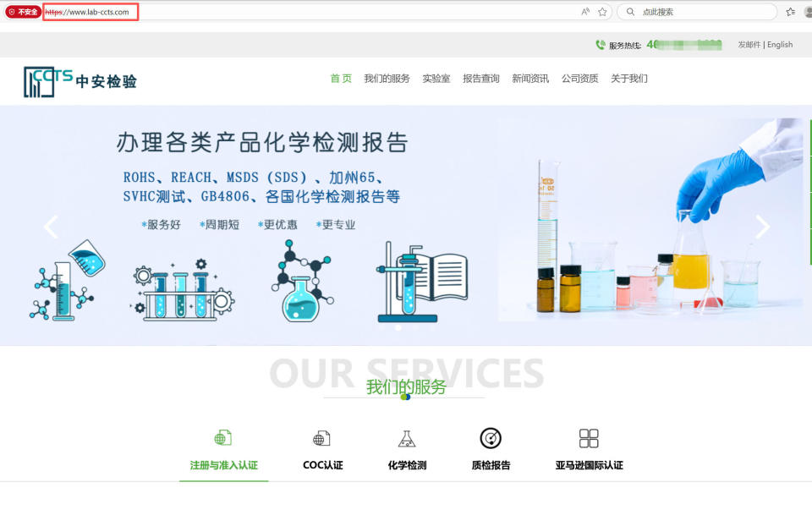Image resolution: width=812 pixels, height=515 pixels.
Task: Switch the site language with the English link
Action: coord(779,44)
